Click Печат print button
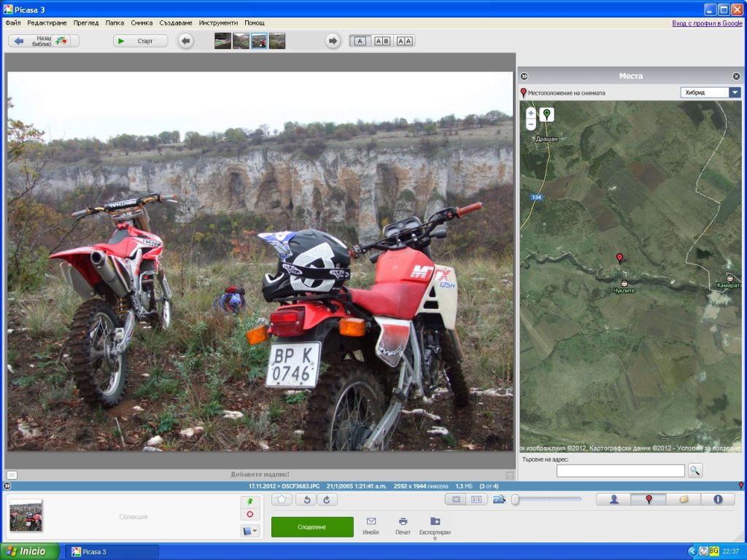The width and height of the screenshot is (747, 560). (403, 526)
